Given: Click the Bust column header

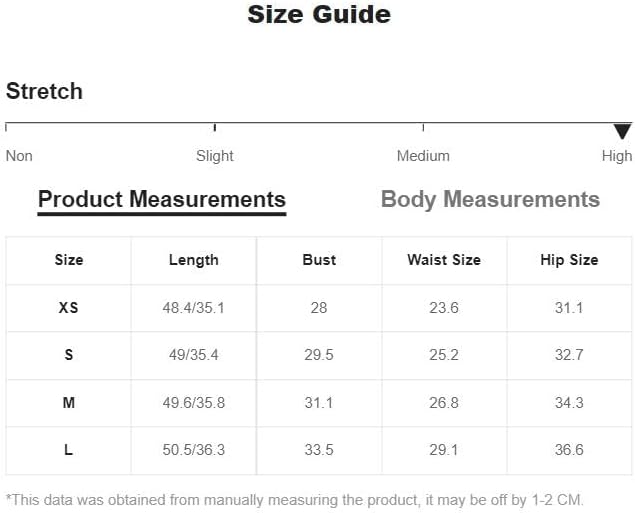Looking at the screenshot, I should pos(319,260).
